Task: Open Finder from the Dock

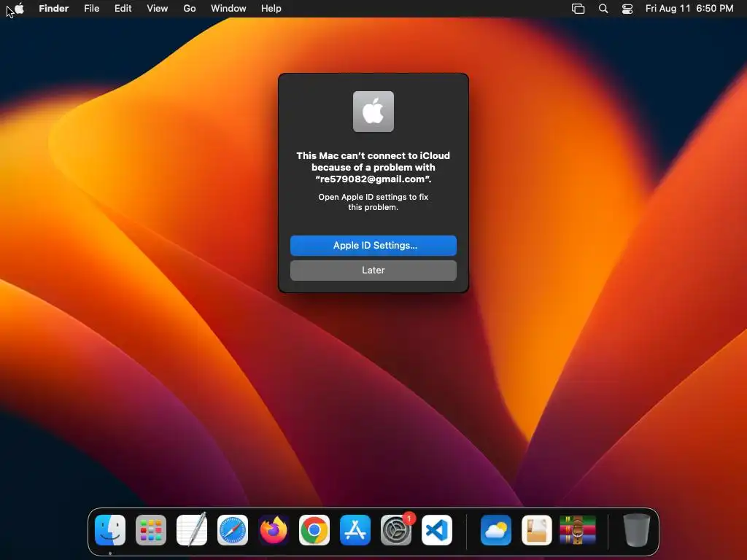Action: (x=110, y=530)
